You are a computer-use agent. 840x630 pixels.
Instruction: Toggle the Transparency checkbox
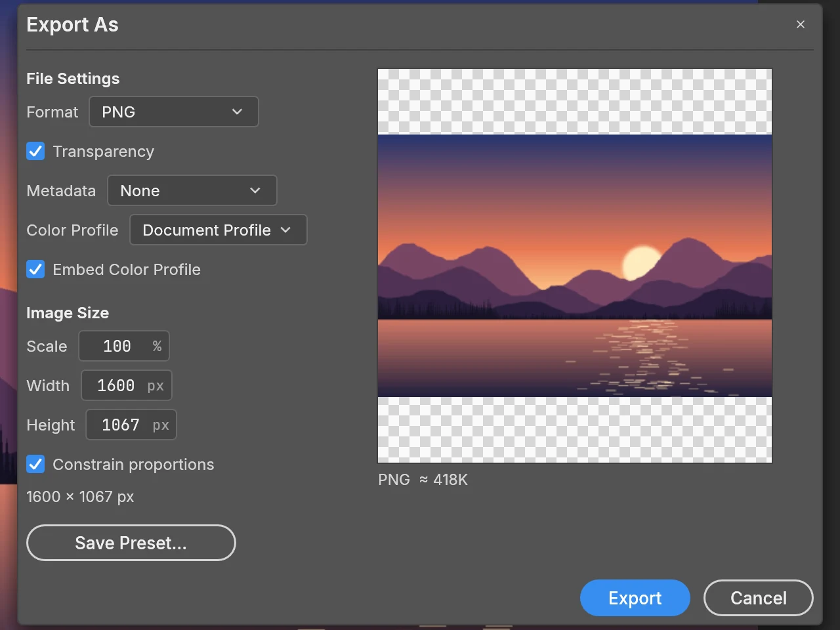pyautogui.click(x=35, y=152)
